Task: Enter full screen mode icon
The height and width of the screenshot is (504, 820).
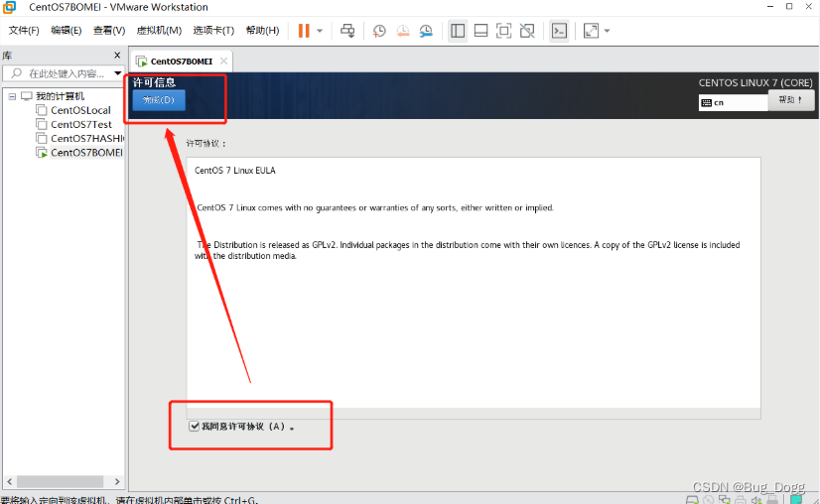Action: click(x=503, y=31)
